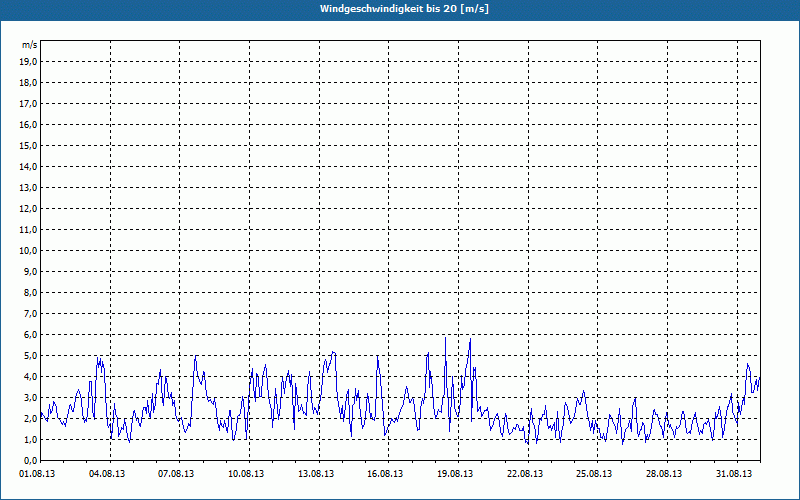Click the 16.08.13 date label

385,474
